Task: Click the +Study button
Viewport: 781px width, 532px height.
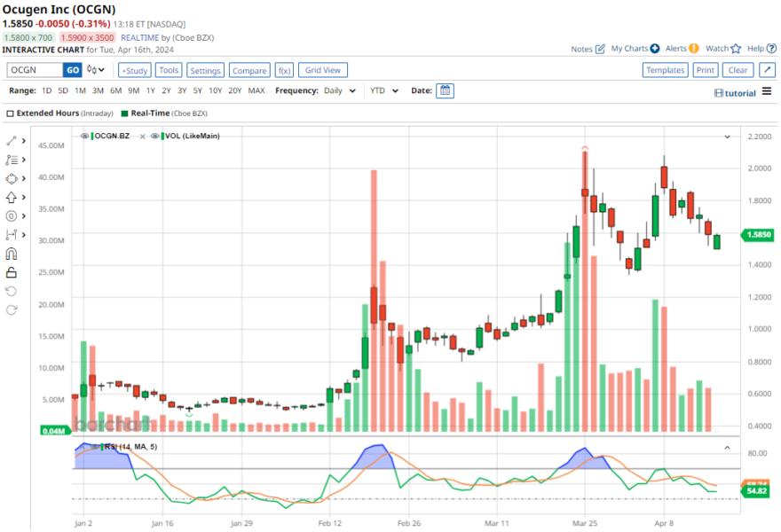Action: (x=135, y=70)
